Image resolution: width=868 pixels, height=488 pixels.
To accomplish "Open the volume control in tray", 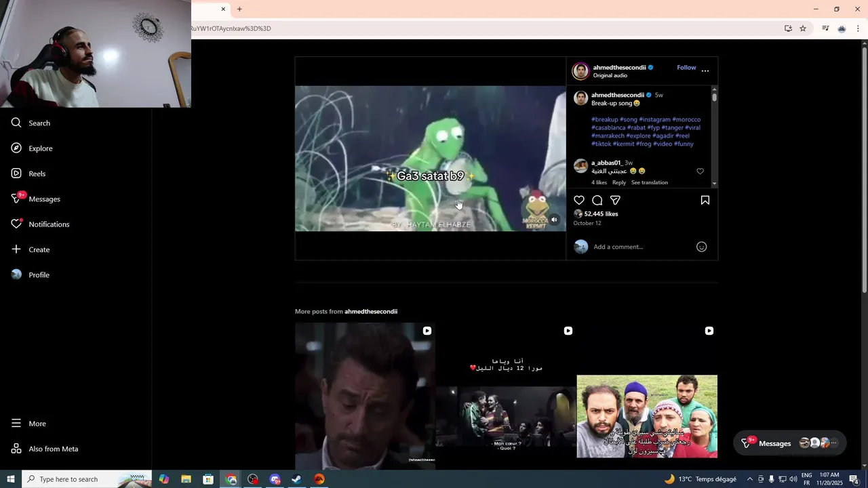I will tap(793, 479).
